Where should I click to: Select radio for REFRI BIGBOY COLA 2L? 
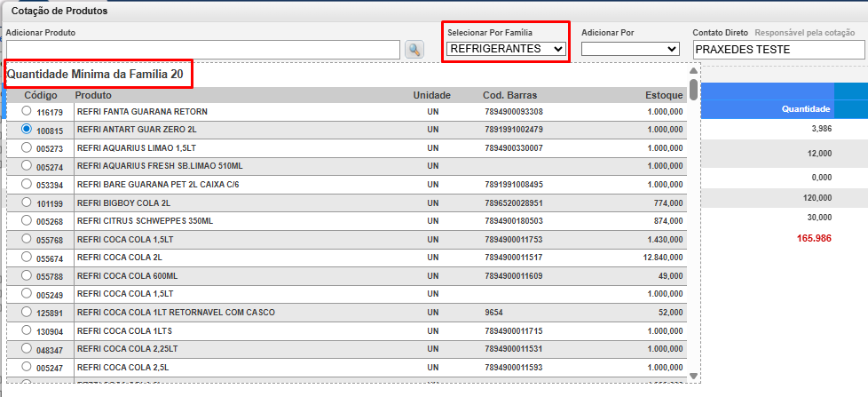point(26,202)
